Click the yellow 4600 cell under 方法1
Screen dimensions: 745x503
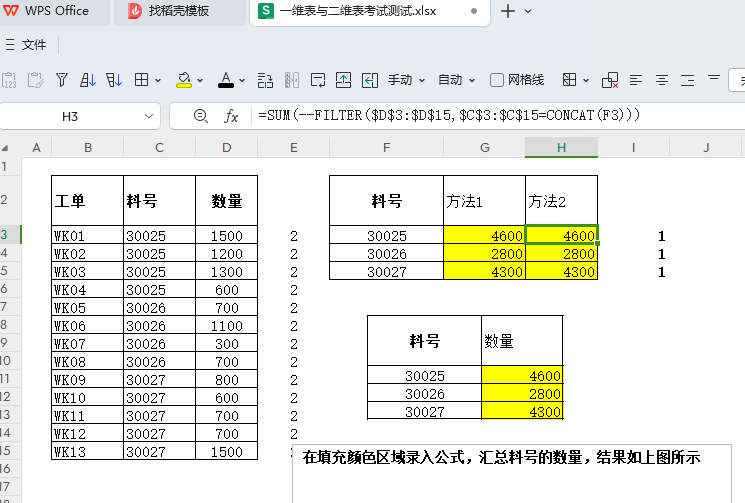[x=484, y=236]
